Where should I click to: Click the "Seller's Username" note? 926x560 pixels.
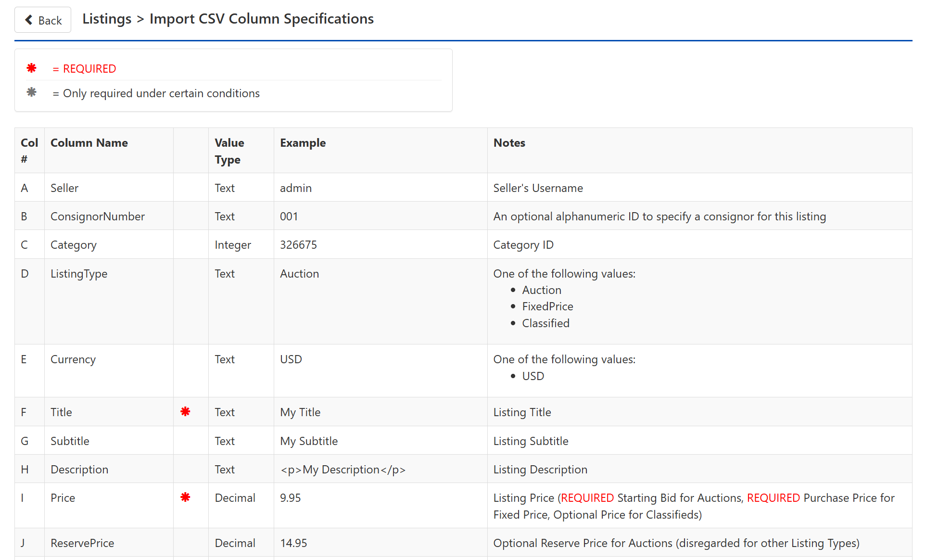coord(538,188)
